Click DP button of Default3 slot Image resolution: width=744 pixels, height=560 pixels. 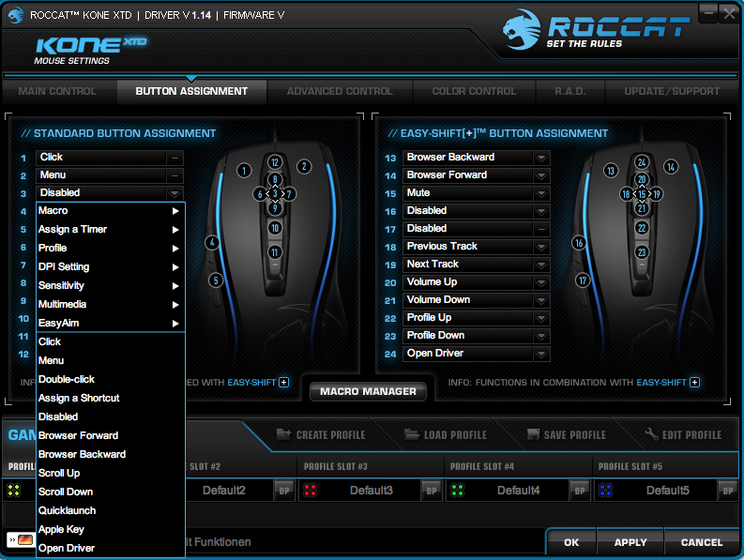coord(432,491)
